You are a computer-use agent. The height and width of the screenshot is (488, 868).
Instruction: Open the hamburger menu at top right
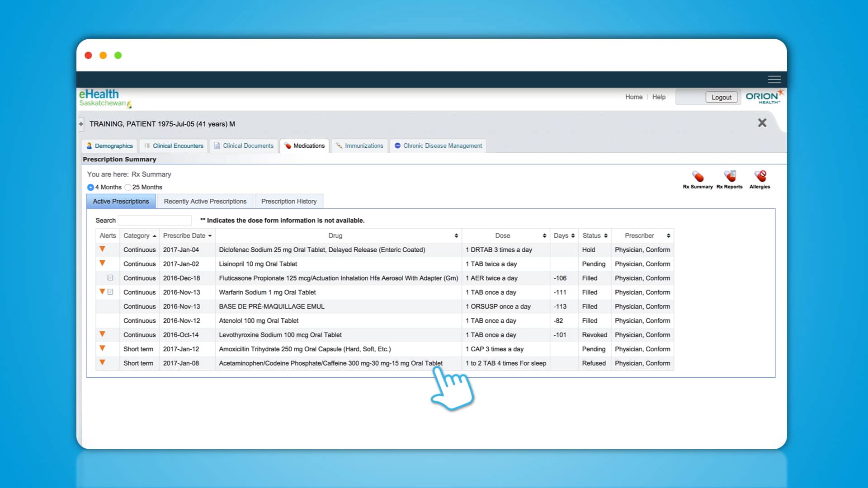pyautogui.click(x=774, y=79)
